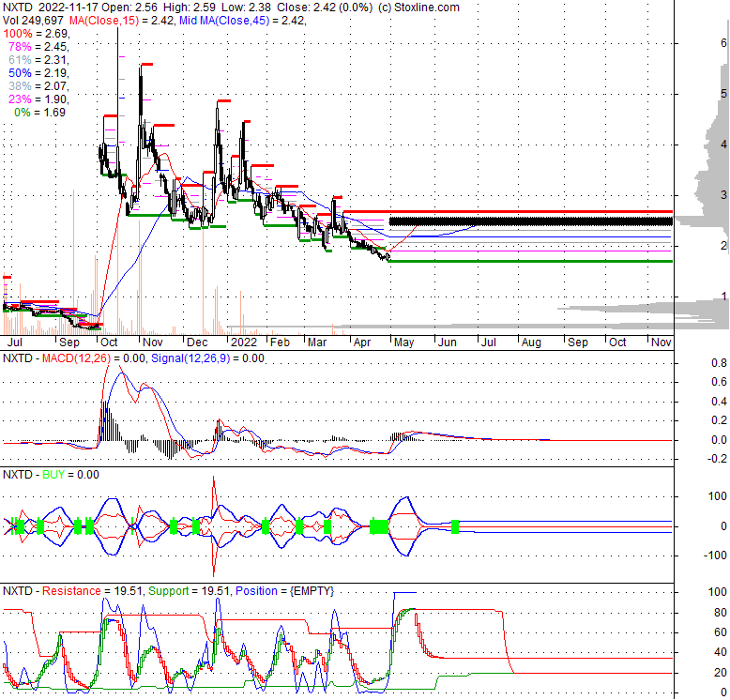Click the long green 0% support line at 1.69
Image resolution: width=730 pixels, height=700 pixels.
point(530,261)
